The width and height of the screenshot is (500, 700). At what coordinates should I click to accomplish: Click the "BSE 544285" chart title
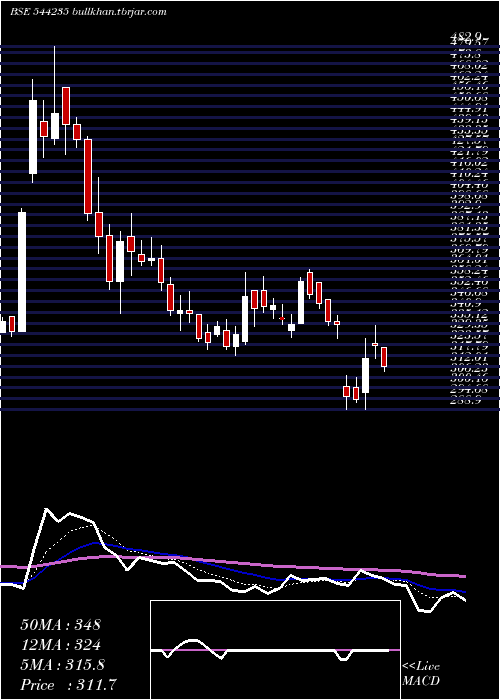(x=39, y=12)
